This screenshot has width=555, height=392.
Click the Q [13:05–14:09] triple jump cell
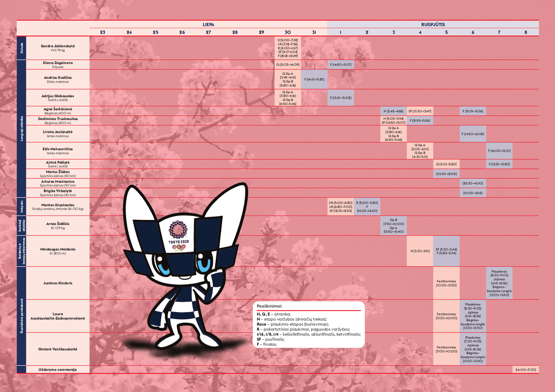point(288,65)
